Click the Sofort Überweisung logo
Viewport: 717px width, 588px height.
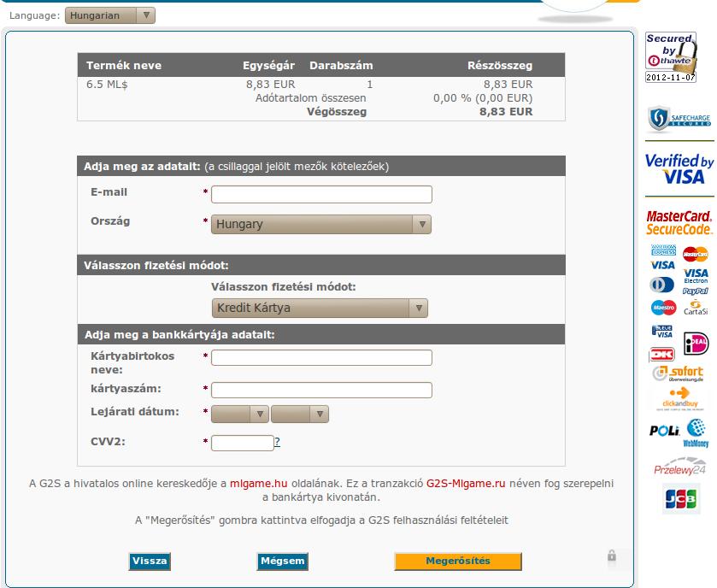pyautogui.click(x=679, y=373)
